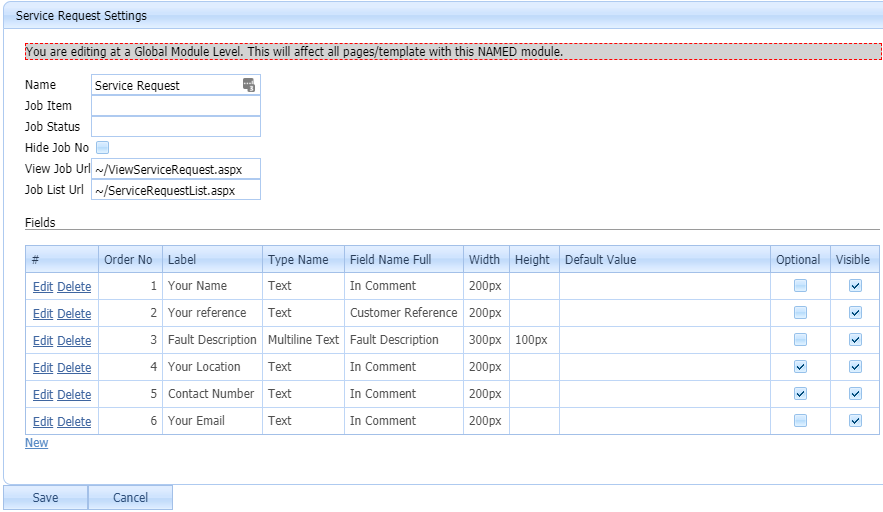Click the New link to add a field

[x=36, y=443]
